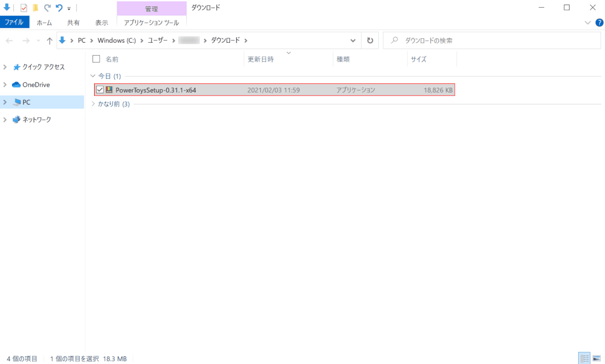Switch to the 共有 ribbon tab
This screenshot has width=605, height=364.
pyautogui.click(x=73, y=22)
